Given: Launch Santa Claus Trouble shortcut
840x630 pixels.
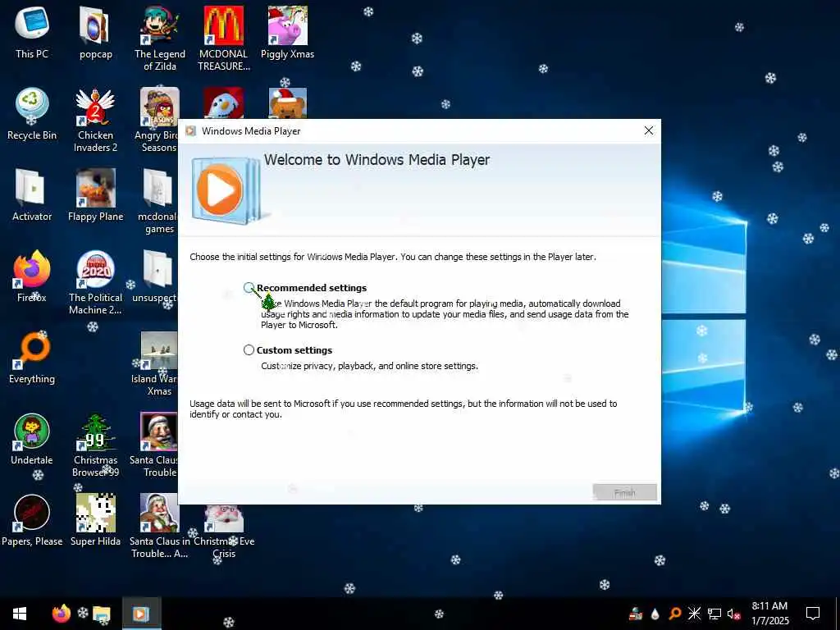Looking at the screenshot, I should pyautogui.click(x=154, y=445).
